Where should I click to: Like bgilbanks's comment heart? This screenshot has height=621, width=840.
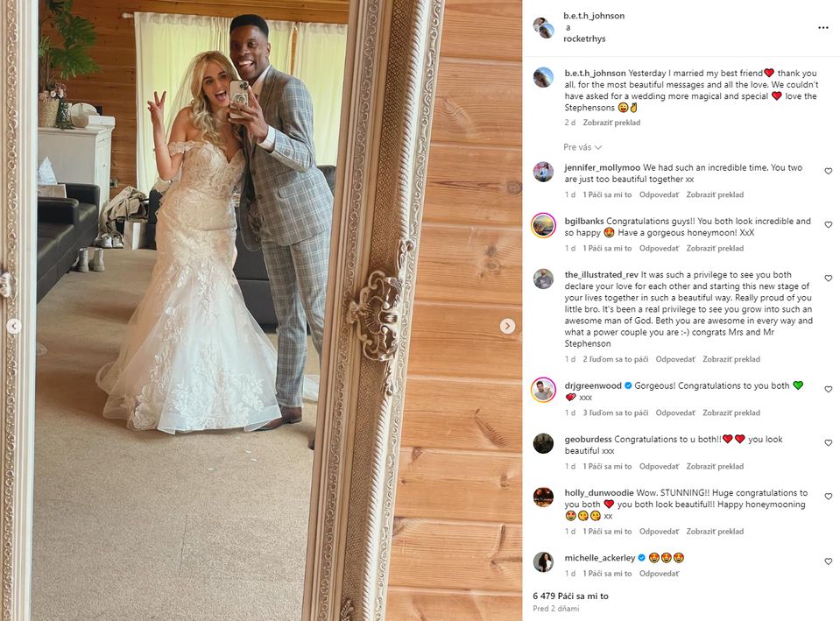[829, 225]
